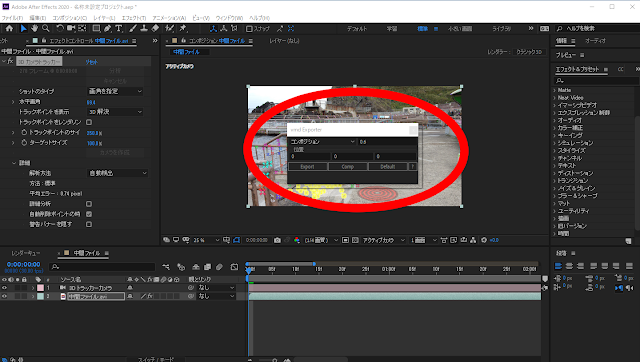Click the View Axis mode icon
The width and height of the screenshot is (640, 362).
pos(234,29)
